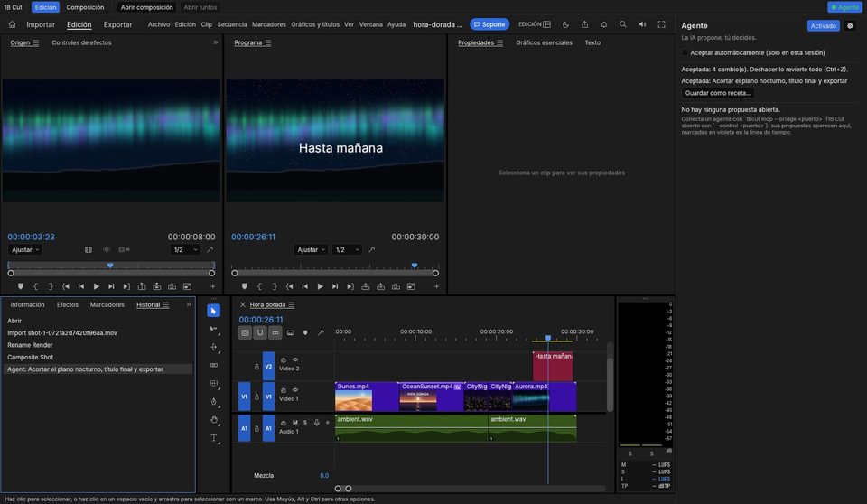Play the Program monitor
867x504 pixels.
pos(320,286)
